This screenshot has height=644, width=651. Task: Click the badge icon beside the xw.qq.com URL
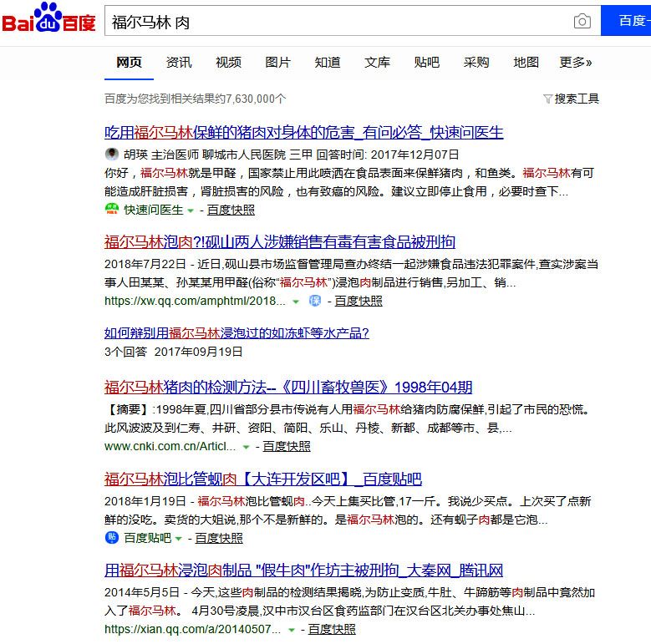point(315,301)
